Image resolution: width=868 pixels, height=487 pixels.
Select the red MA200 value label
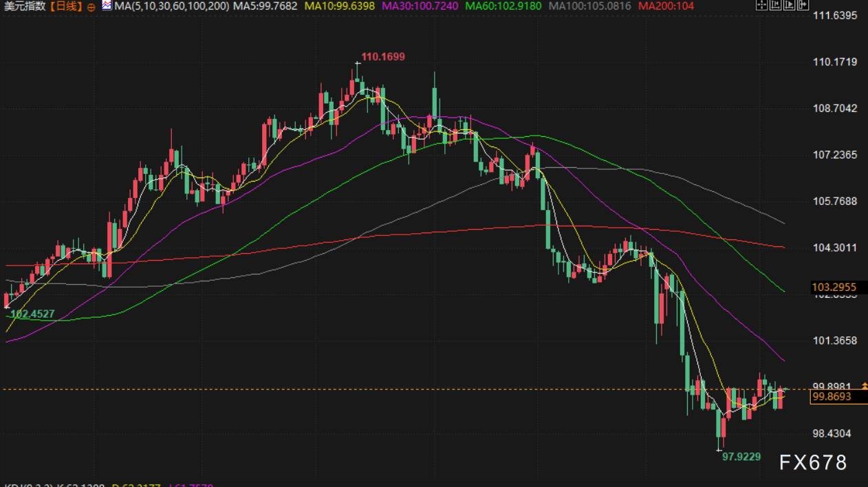click(x=666, y=6)
